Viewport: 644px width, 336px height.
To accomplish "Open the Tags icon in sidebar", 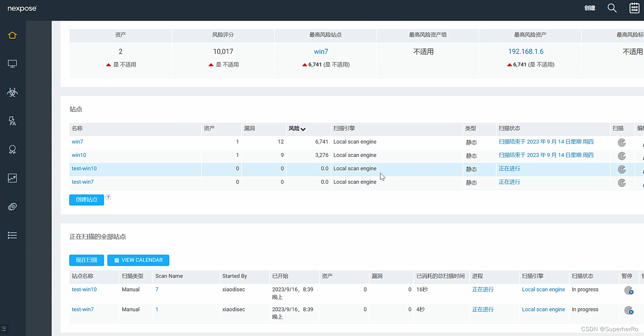I will pos(12,207).
